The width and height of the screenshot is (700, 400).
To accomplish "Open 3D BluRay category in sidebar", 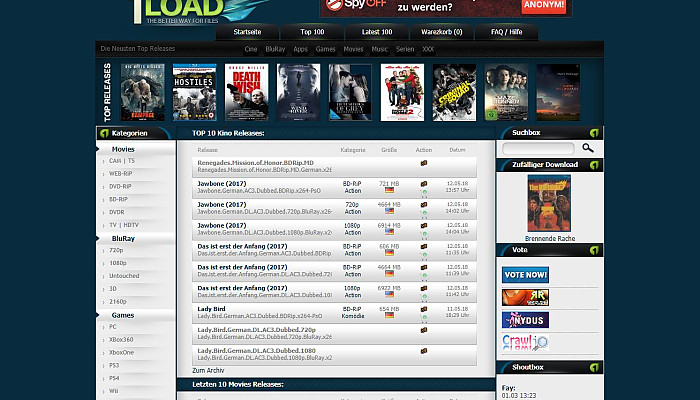I will pos(113,289).
